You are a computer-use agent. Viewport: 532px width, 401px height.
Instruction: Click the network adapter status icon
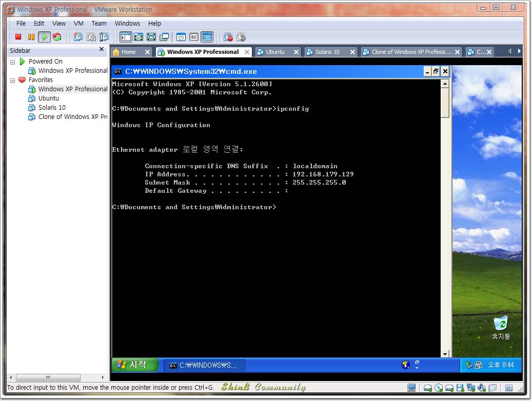pos(471,388)
